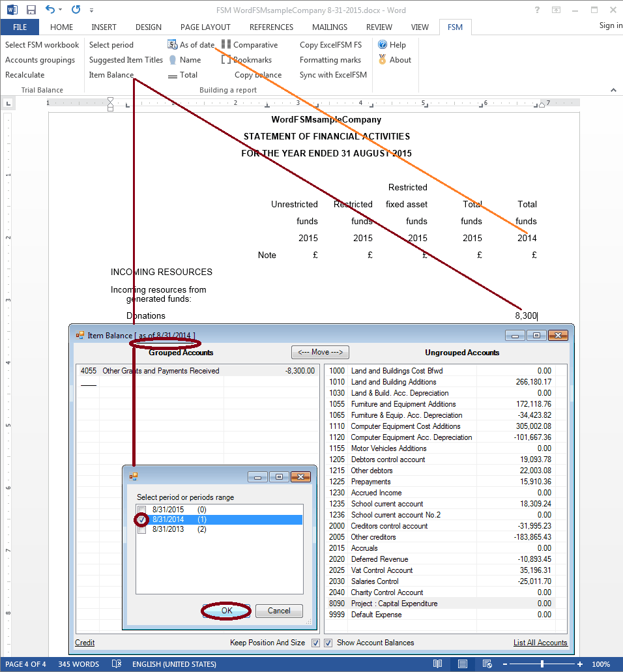Check the 8/31/2013 period checkbox
Image resolution: width=623 pixels, height=672 pixels.
click(141, 530)
